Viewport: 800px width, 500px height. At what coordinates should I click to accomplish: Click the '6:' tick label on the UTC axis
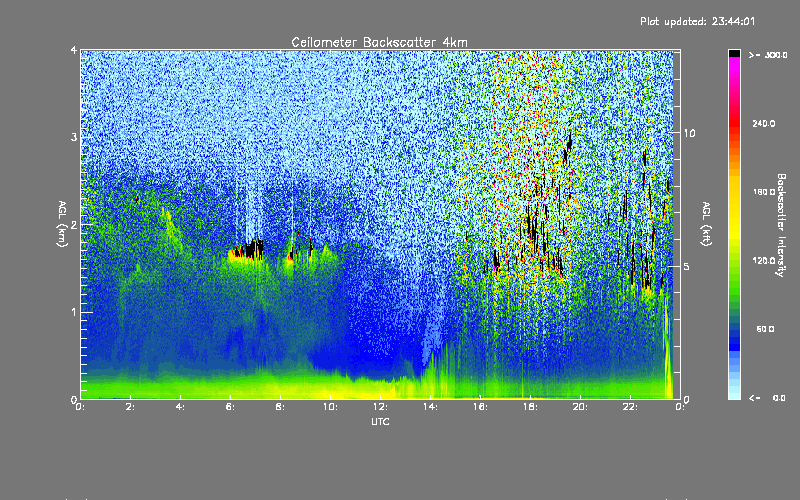pos(230,407)
